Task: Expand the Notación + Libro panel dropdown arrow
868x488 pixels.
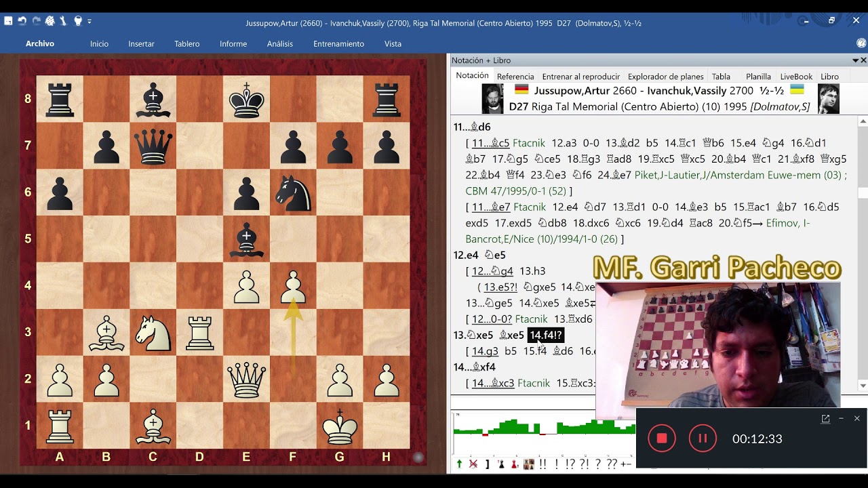Action: pyautogui.click(x=855, y=60)
